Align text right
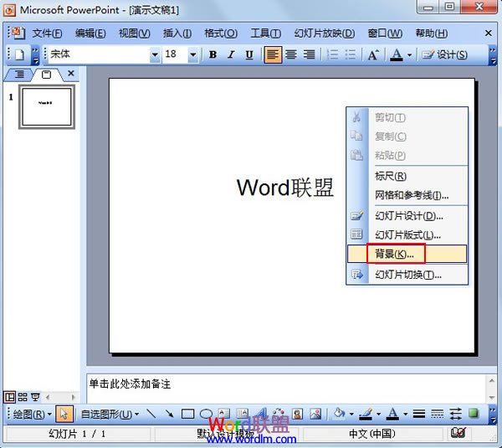Image resolution: width=502 pixels, height=448 pixels. coord(309,54)
